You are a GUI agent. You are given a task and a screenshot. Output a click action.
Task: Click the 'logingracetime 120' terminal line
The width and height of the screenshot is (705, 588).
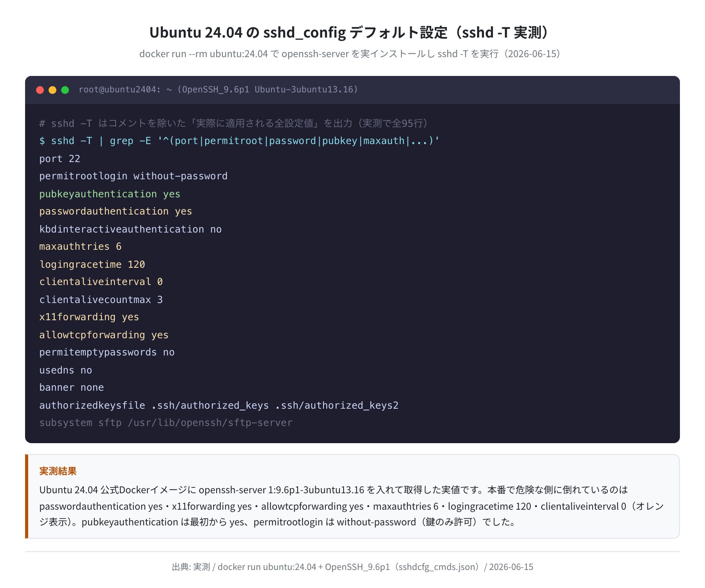[92, 264]
